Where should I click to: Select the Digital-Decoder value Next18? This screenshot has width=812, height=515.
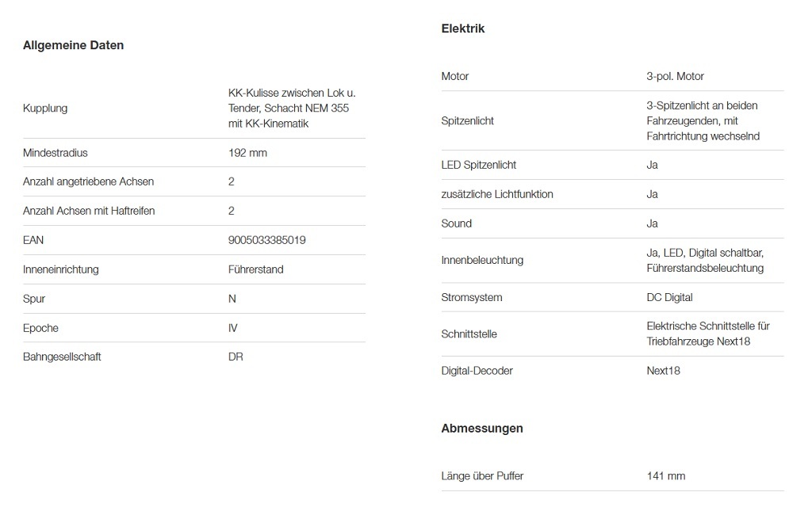[663, 371]
